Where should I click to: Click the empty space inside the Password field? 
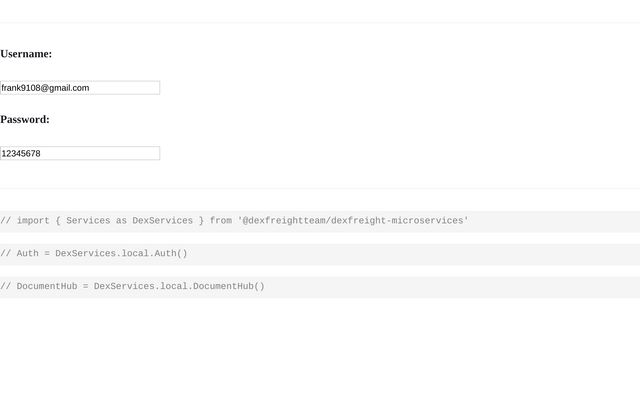tap(110, 153)
